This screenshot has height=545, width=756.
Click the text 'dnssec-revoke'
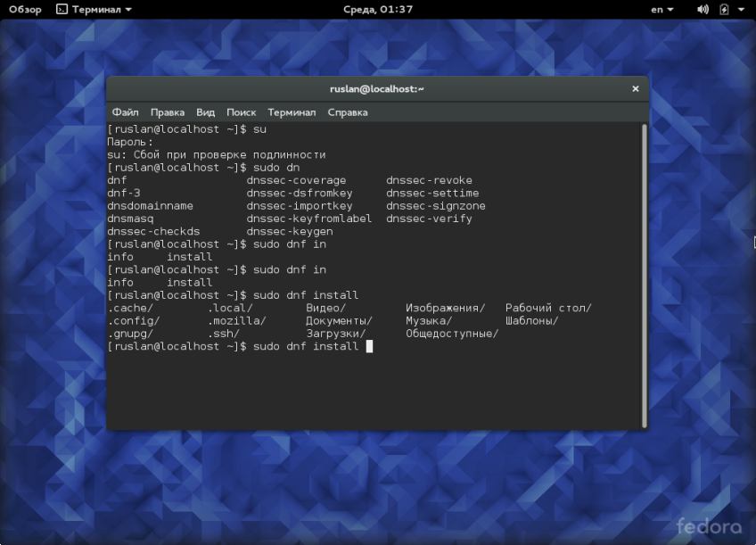click(x=429, y=180)
